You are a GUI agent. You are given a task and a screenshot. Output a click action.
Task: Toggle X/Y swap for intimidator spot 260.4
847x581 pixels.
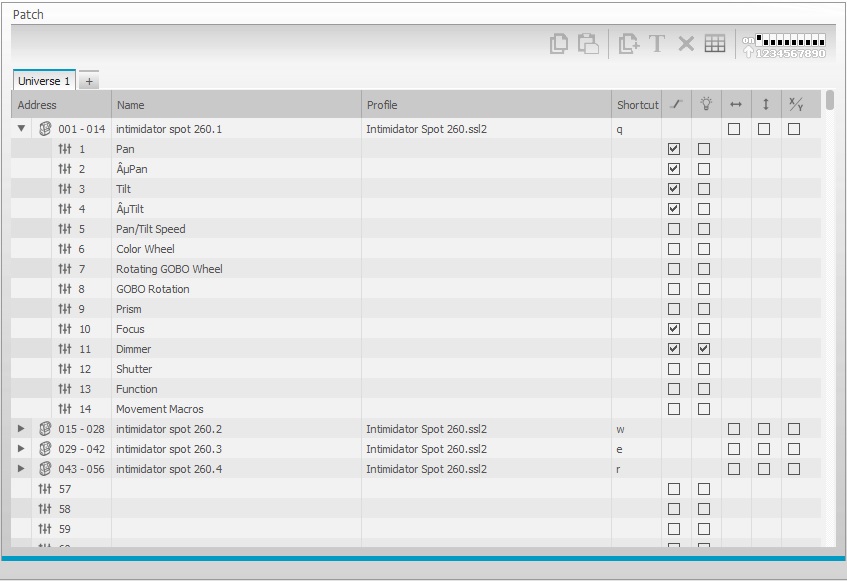point(794,469)
